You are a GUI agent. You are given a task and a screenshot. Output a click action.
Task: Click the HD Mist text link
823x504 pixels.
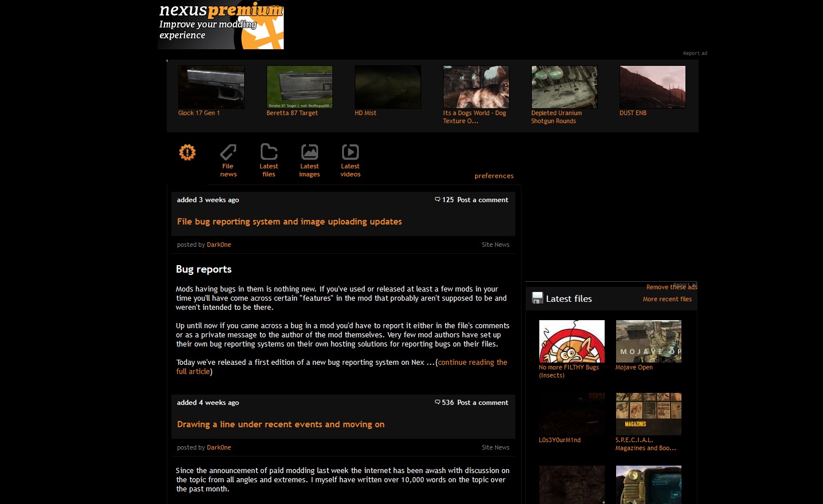(366, 113)
